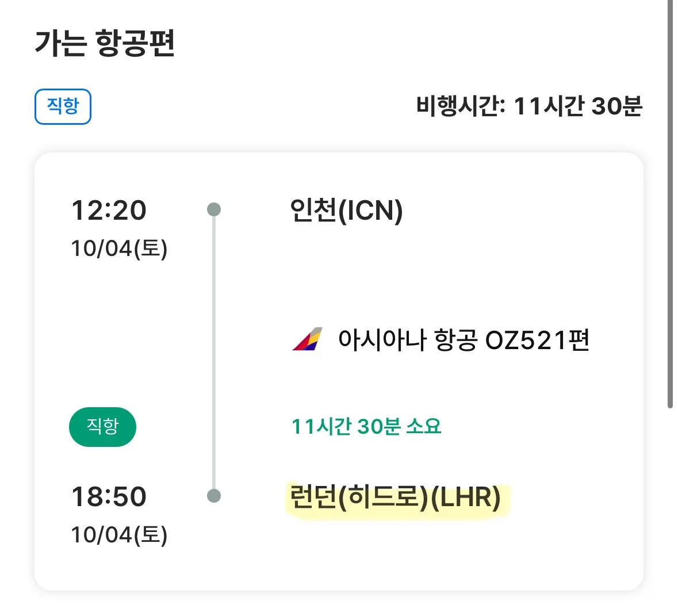Open the highlighted 런던(히드로)(LHR) airport
The height and width of the screenshot is (616, 678).
pos(395,497)
